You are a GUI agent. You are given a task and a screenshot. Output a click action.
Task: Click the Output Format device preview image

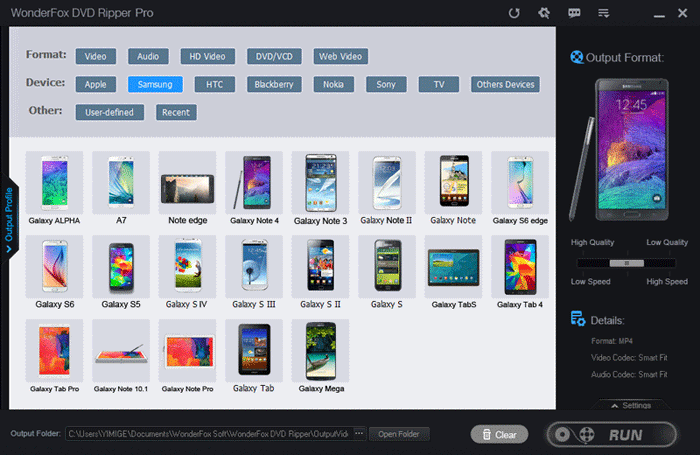(x=621, y=150)
